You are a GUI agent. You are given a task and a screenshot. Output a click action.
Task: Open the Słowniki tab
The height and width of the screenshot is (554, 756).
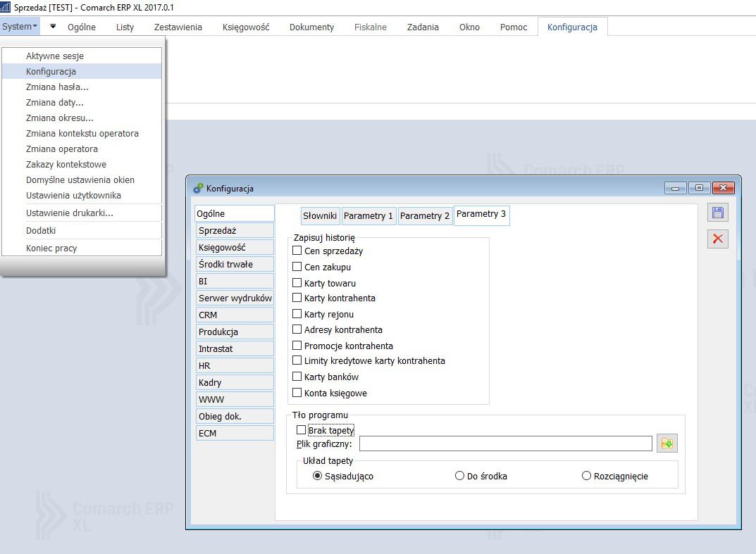pos(320,216)
